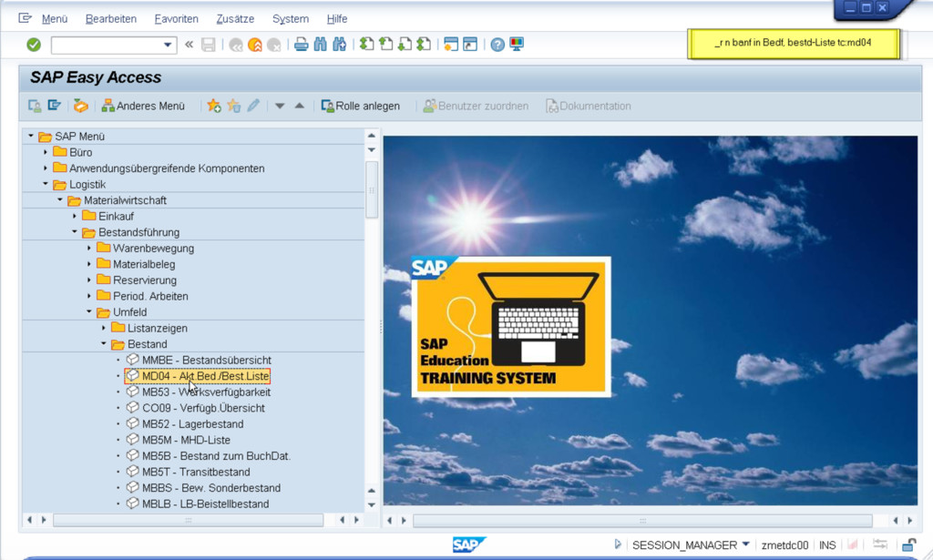Click the Anderes Menü button
Viewport: 933px width, 560px height.
pyautogui.click(x=143, y=106)
